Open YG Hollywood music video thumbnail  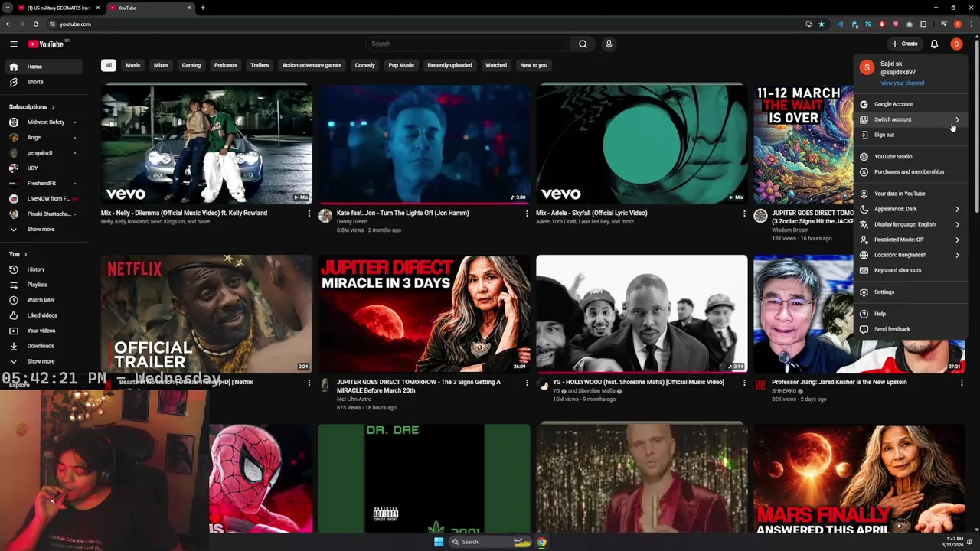pyautogui.click(x=642, y=315)
